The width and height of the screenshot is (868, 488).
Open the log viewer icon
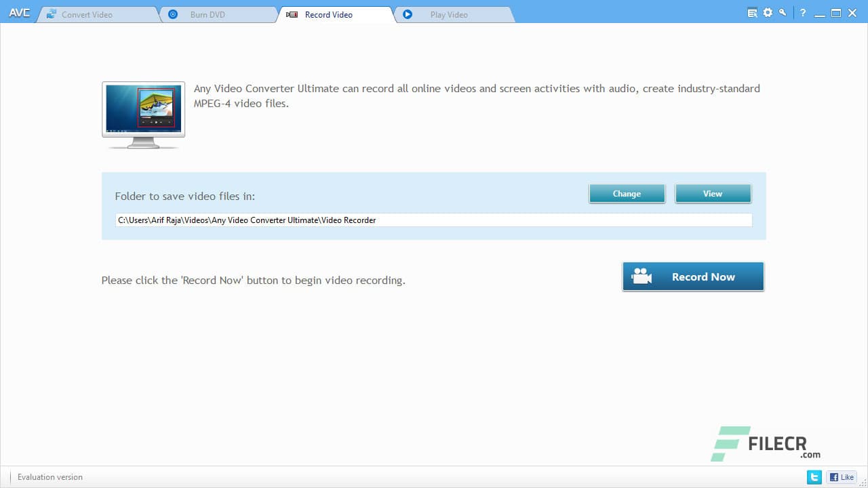click(752, 12)
